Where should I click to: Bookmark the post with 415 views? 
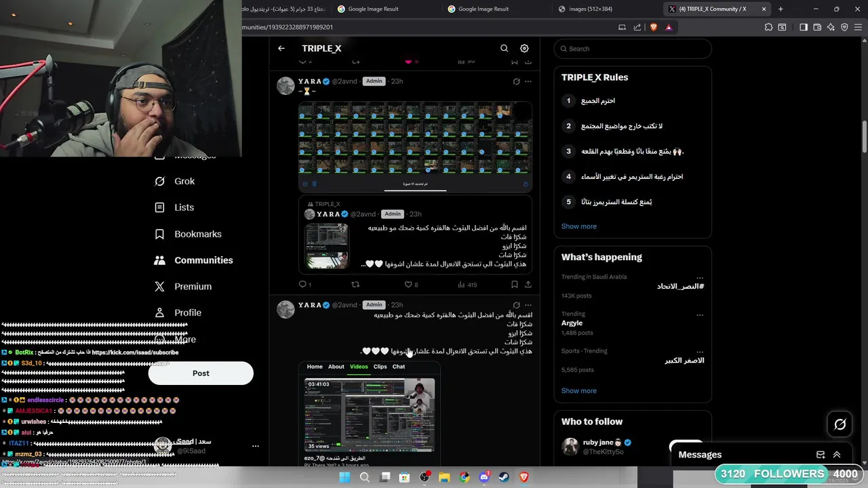click(515, 285)
